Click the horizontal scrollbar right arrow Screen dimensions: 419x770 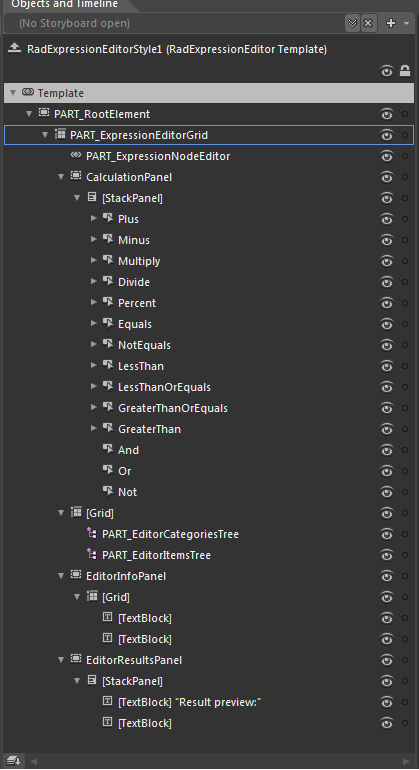click(406, 761)
